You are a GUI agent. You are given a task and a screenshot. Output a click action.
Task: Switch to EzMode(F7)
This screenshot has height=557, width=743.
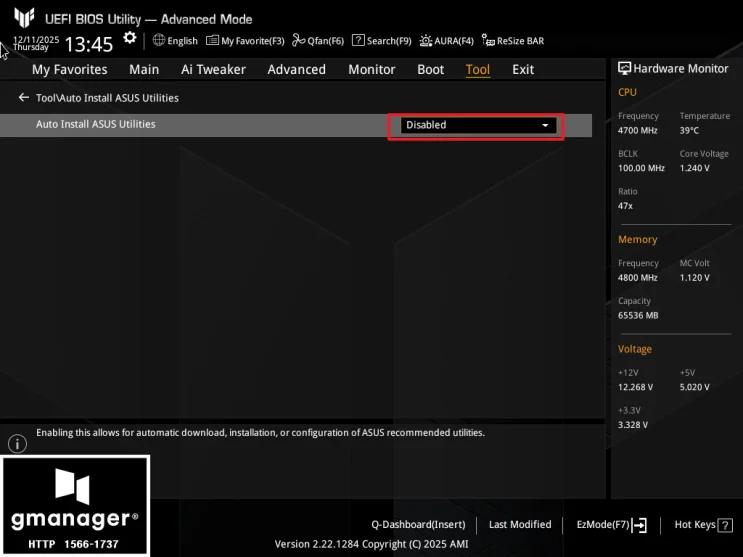(603, 525)
